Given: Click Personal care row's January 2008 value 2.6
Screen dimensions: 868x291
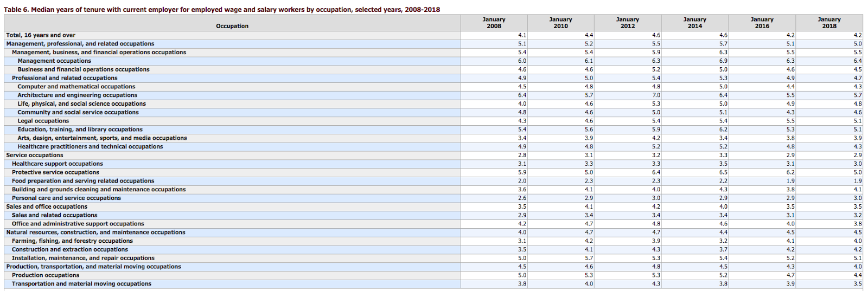Looking at the screenshot, I should 522,198.
